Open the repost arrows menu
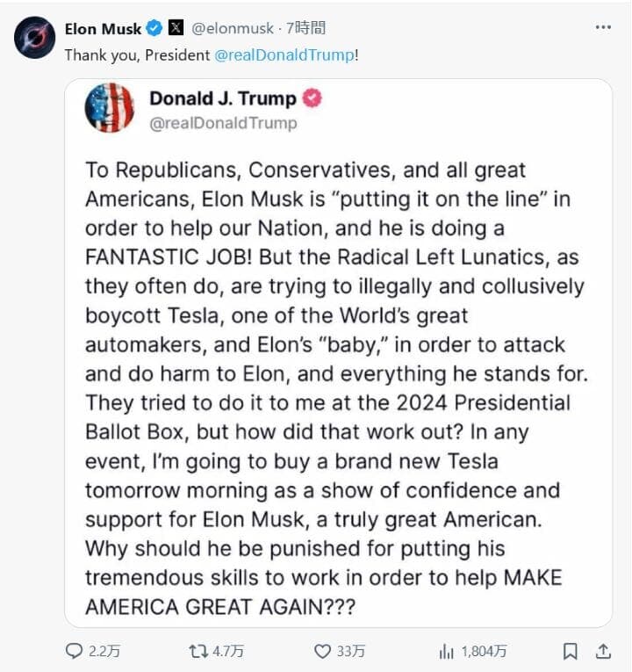This screenshot has width=632, height=672. (x=198, y=651)
